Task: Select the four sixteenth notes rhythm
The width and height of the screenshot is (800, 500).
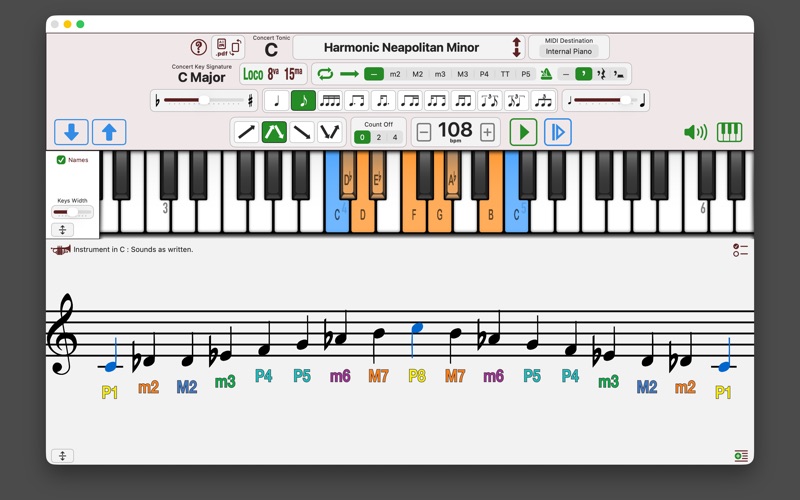Action: (x=330, y=101)
